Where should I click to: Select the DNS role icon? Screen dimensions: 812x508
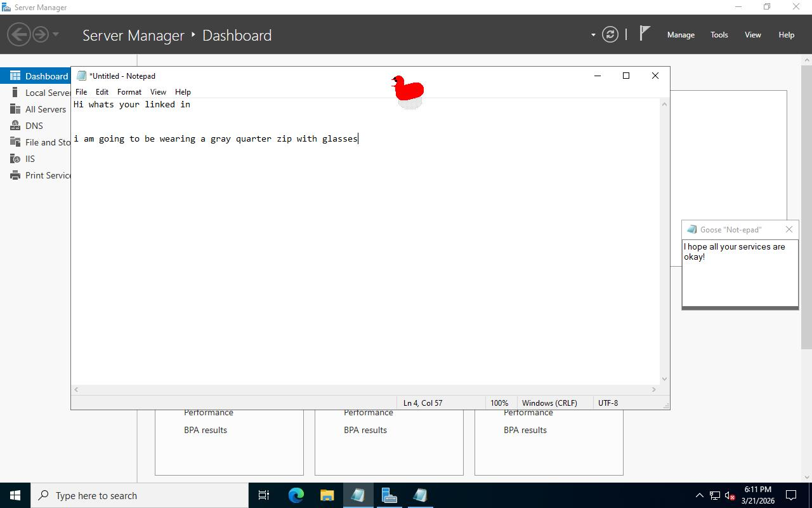click(15, 126)
